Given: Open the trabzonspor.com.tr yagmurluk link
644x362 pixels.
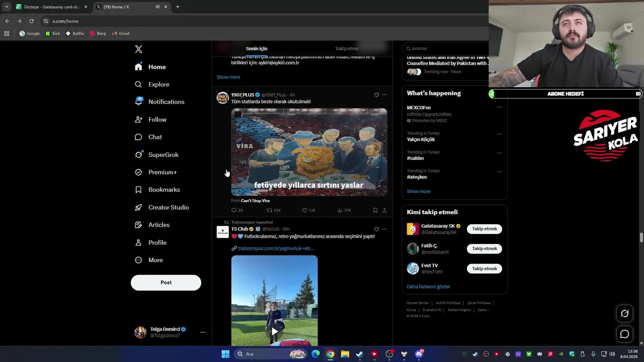Looking at the screenshot, I should (276, 248).
